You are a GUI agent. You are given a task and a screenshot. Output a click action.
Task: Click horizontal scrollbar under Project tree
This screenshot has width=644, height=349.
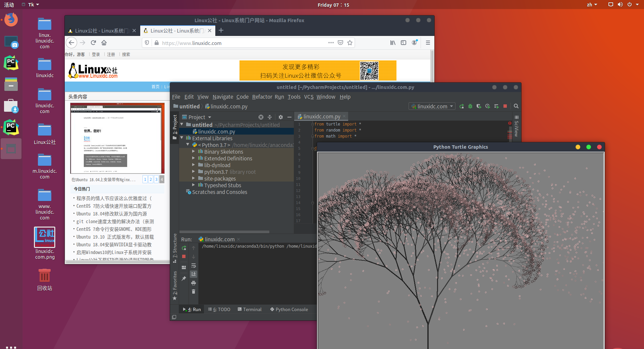[224, 232]
